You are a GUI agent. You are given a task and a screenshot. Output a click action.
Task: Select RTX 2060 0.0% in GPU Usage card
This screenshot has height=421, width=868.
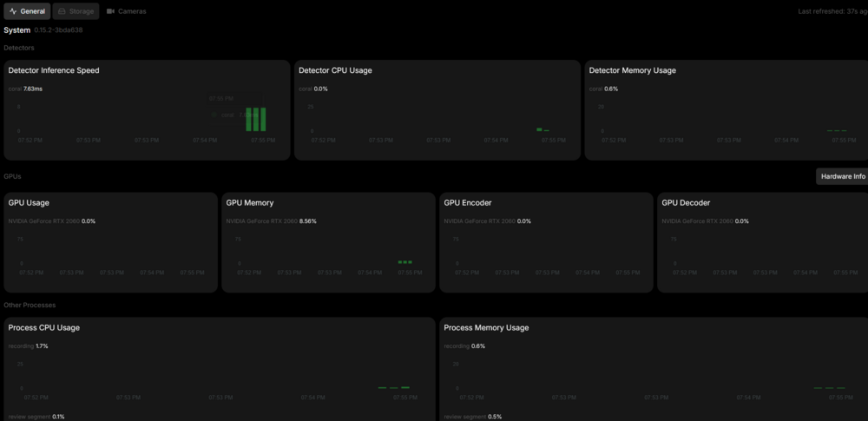[x=52, y=221]
